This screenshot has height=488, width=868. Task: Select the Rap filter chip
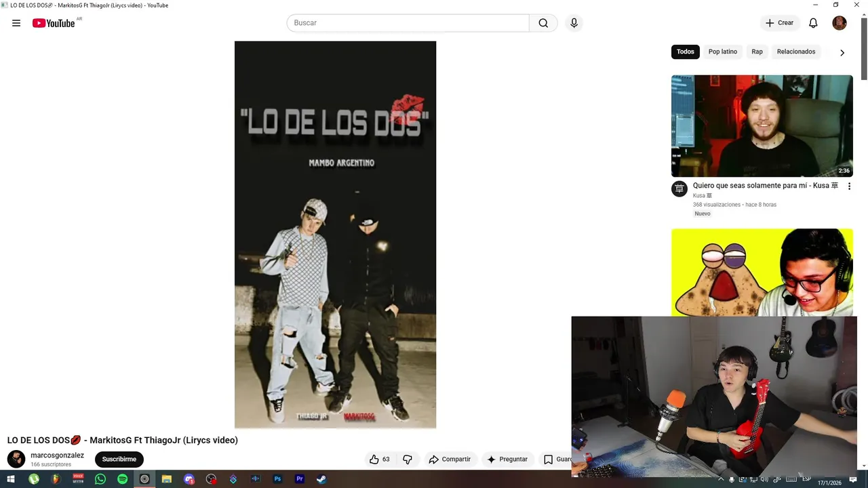click(x=757, y=52)
